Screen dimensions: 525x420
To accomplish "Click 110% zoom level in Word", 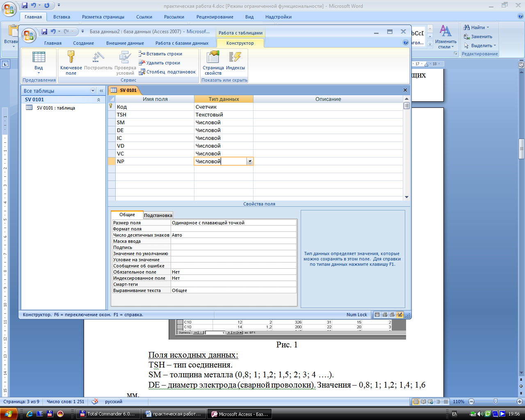I will [x=459, y=402].
